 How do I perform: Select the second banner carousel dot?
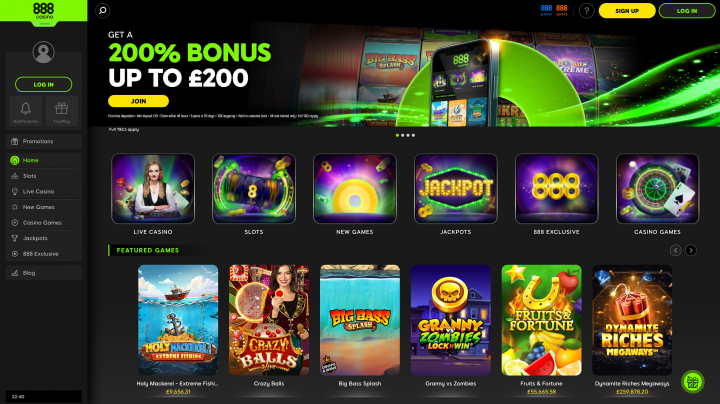pos(403,135)
